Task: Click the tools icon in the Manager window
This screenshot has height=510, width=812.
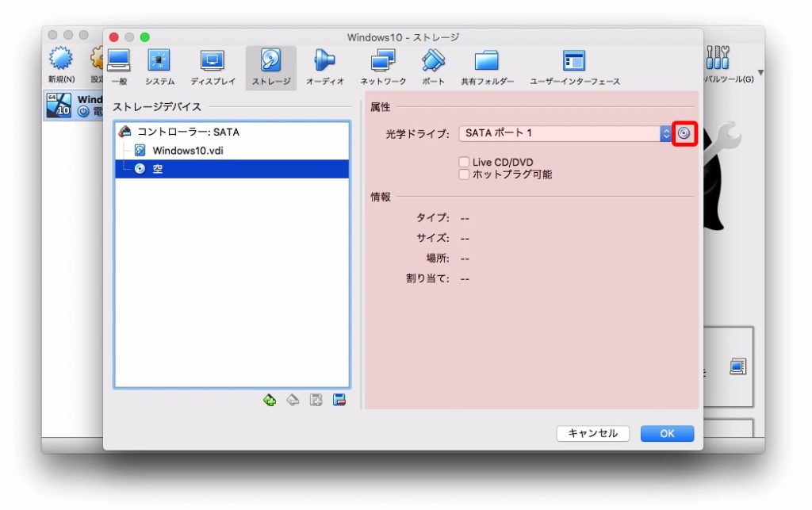Action: (x=718, y=57)
